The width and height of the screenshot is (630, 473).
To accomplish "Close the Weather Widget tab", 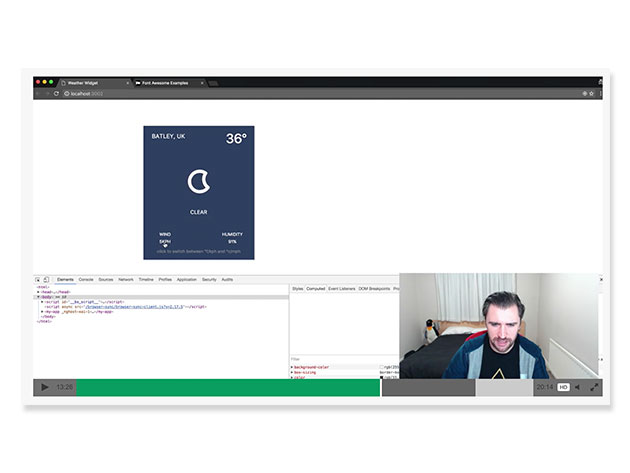I will point(127,83).
